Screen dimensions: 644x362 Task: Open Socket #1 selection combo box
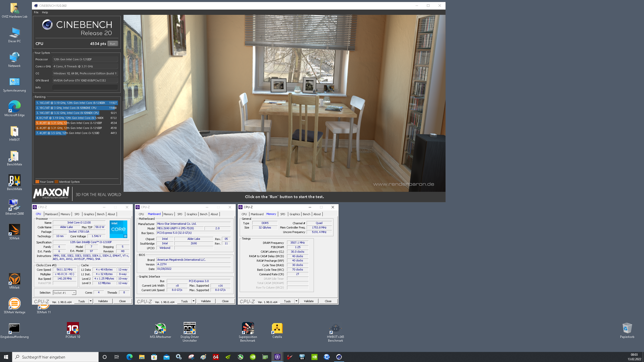point(64,293)
